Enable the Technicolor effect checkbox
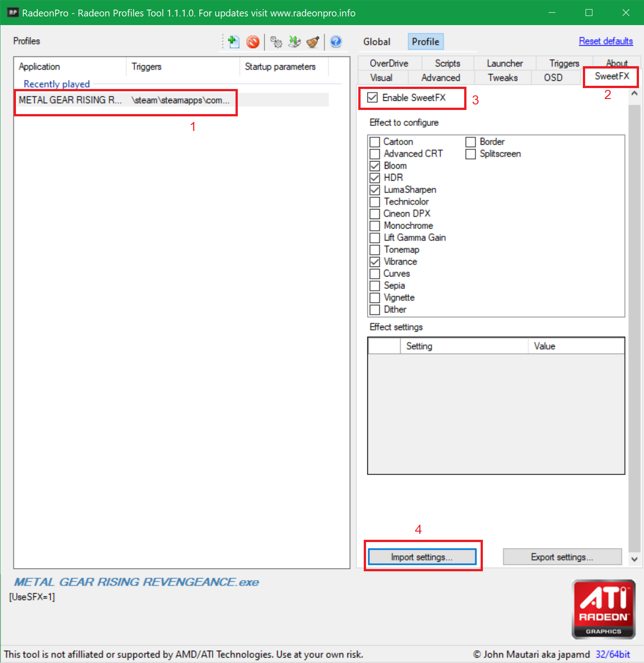Image resolution: width=644 pixels, height=663 pixels. 375,202
